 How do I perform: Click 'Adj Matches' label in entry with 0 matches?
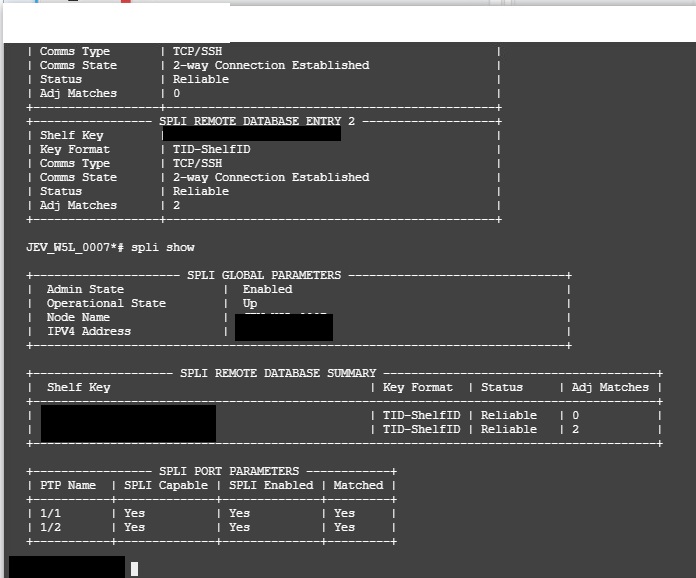point(79,93)
